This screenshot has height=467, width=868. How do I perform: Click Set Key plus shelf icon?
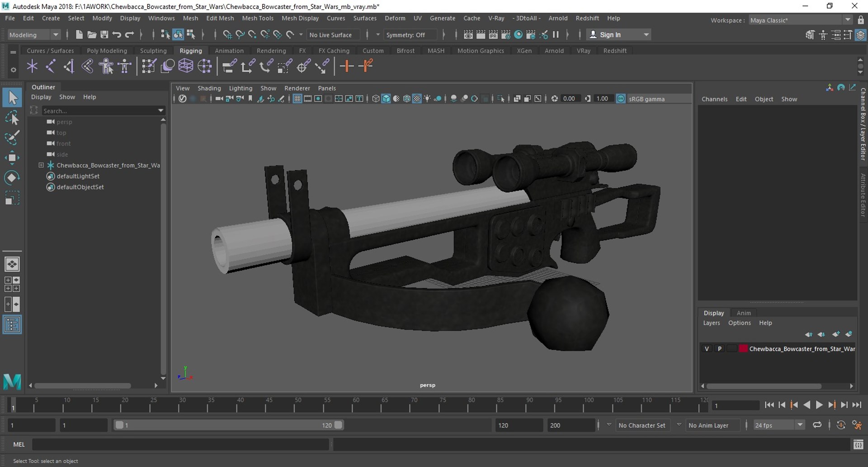coord(347,67)
